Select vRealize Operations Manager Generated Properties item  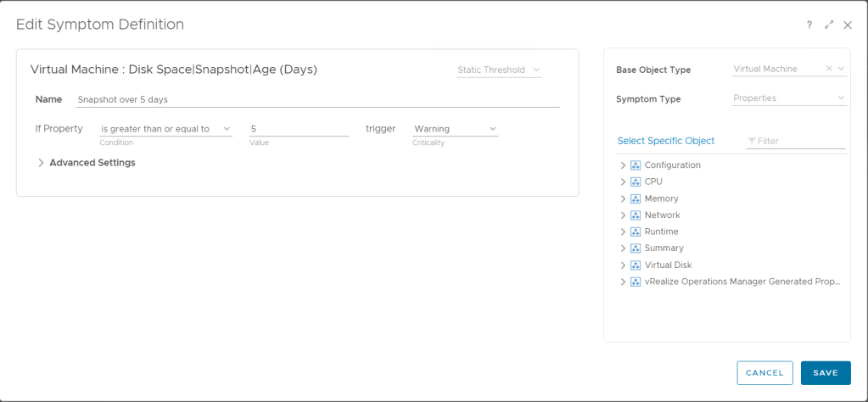pyautogui.click(x=742, y=282)
